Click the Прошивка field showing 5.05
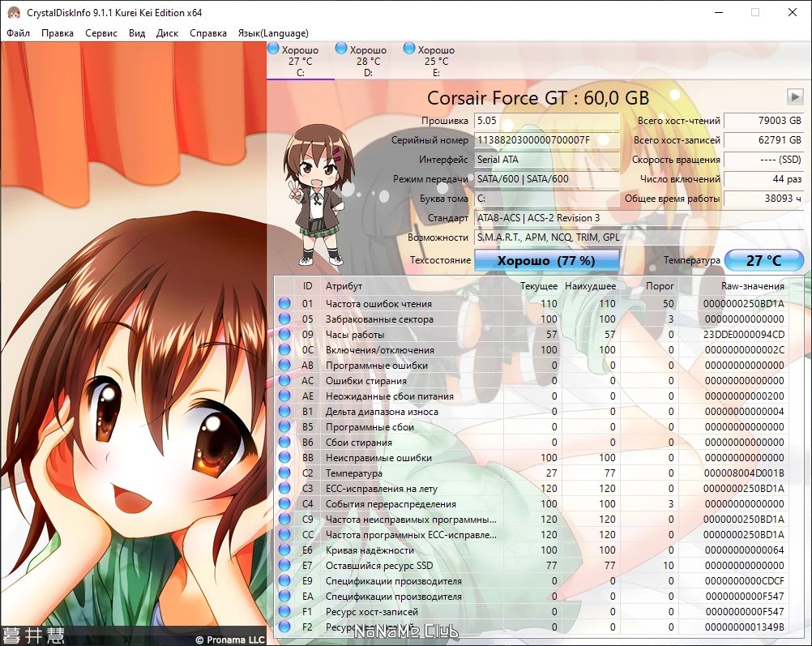812x646 pixels. click(x=546, y=120)
